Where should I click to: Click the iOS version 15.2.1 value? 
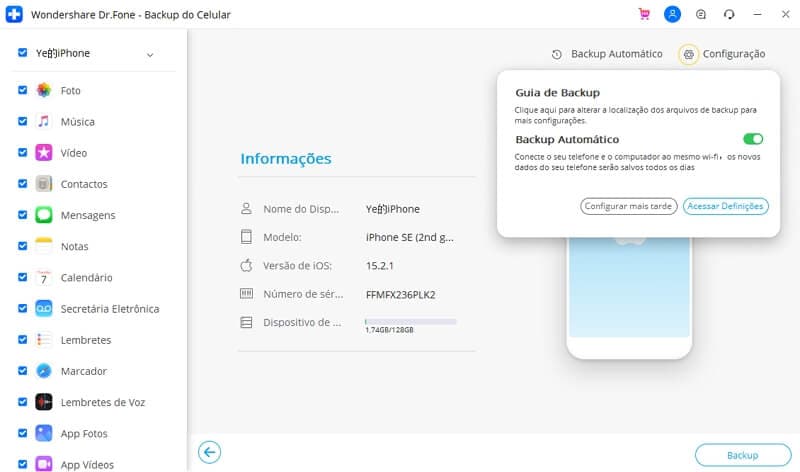(380, 266)
